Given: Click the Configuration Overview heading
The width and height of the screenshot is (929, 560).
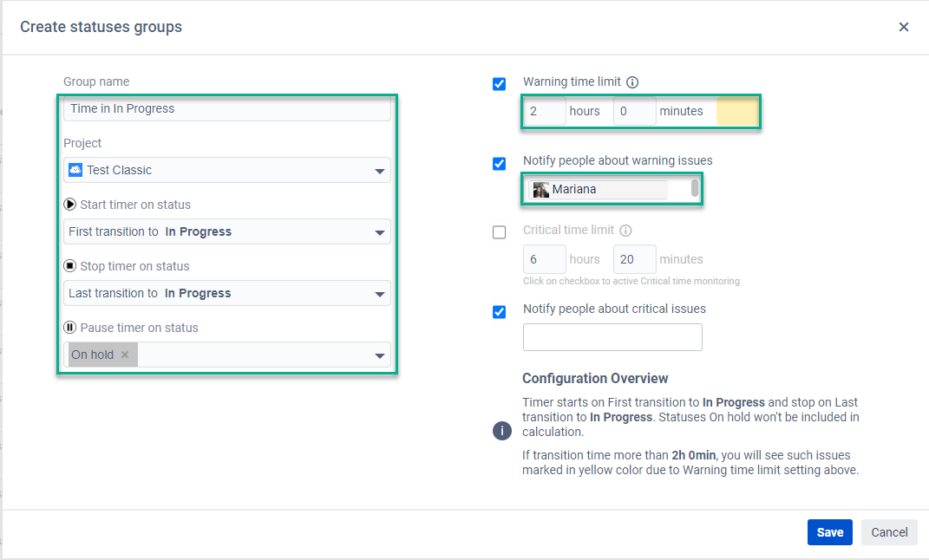Looking at the screenshot, I should click(x=595, y=378).
